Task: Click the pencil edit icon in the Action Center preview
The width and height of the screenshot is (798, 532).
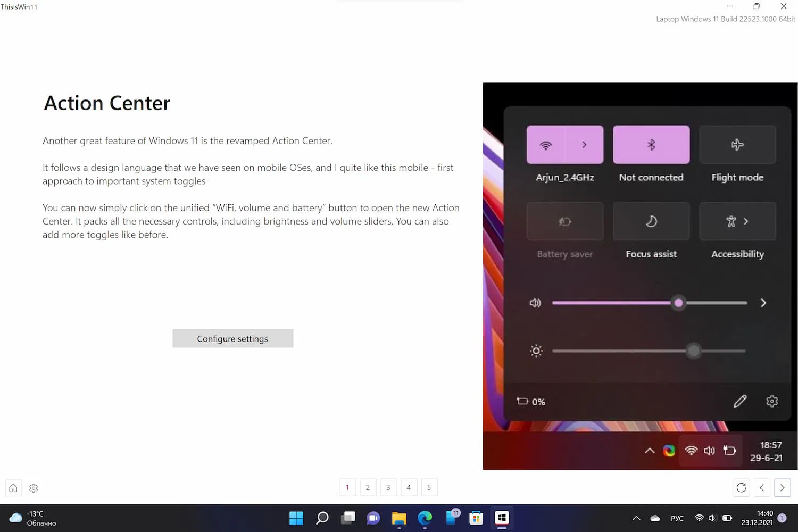Action: (740, 401)
